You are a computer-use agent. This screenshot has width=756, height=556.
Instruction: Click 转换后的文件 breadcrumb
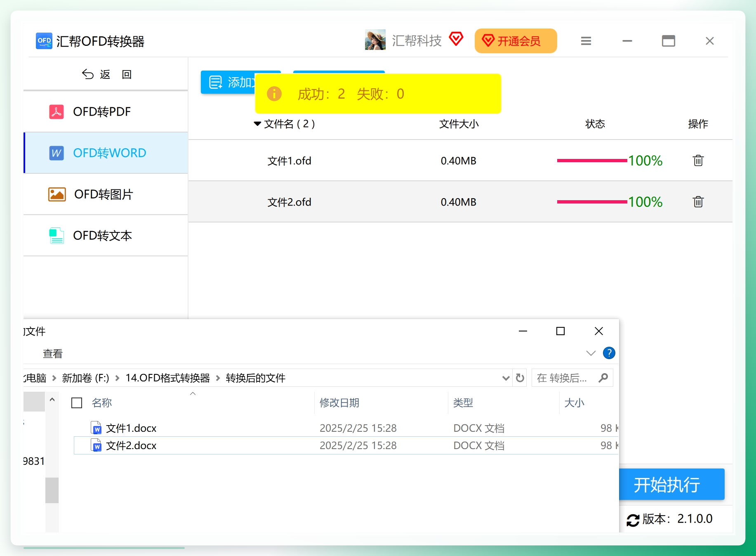point(256,378)
